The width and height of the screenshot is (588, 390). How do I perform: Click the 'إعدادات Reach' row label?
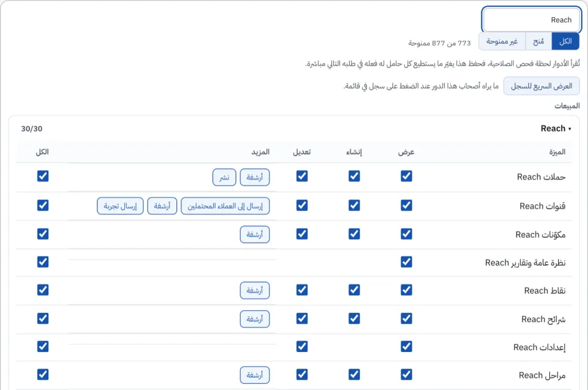539,347
